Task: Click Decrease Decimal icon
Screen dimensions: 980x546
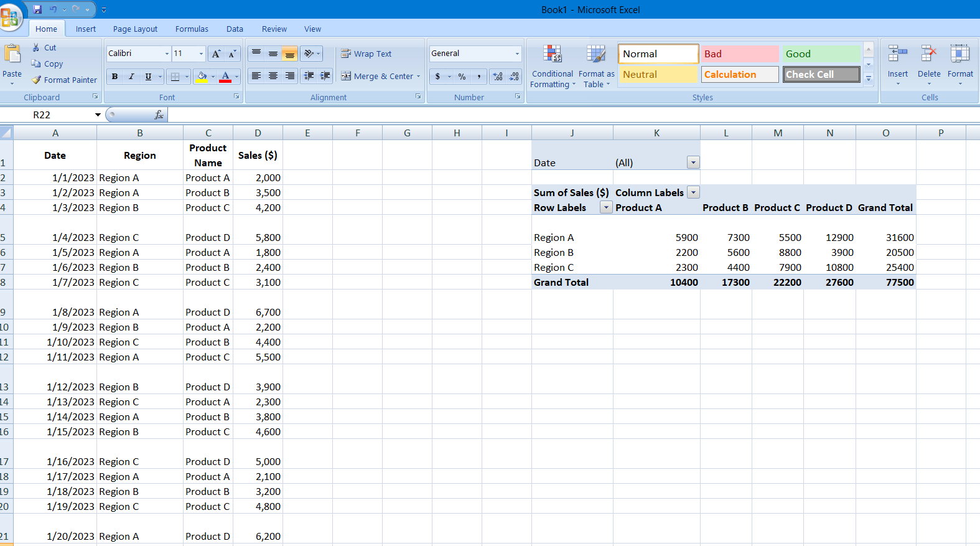Action: tap(514, 76)
